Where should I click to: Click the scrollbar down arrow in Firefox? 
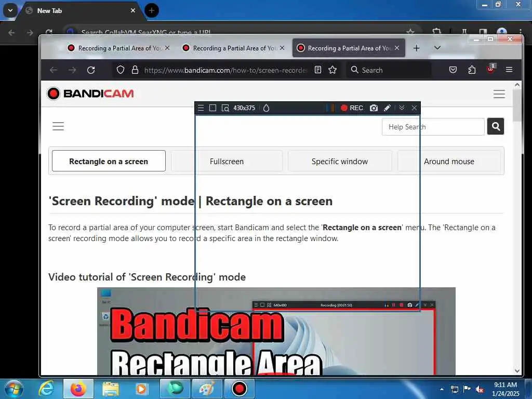[x=517, y=371]
